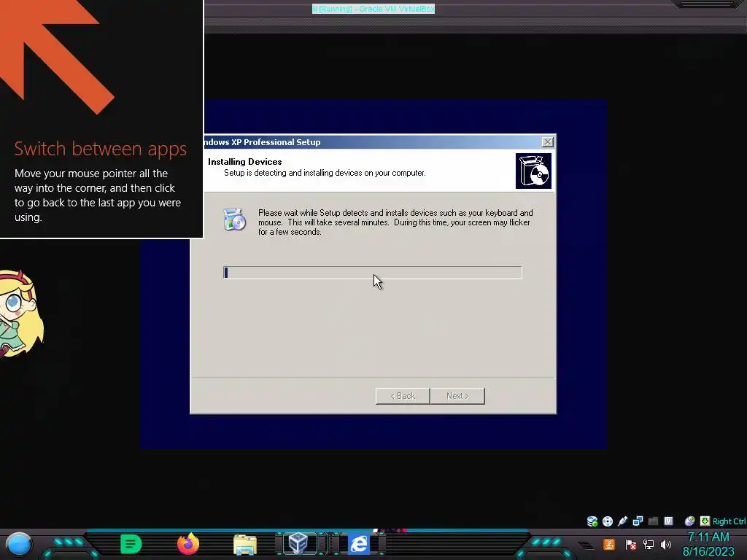Click the 'Setup is detecting and installing' subtitle
This screenshot has width=747, height=560.
click(x=325, y=173)
